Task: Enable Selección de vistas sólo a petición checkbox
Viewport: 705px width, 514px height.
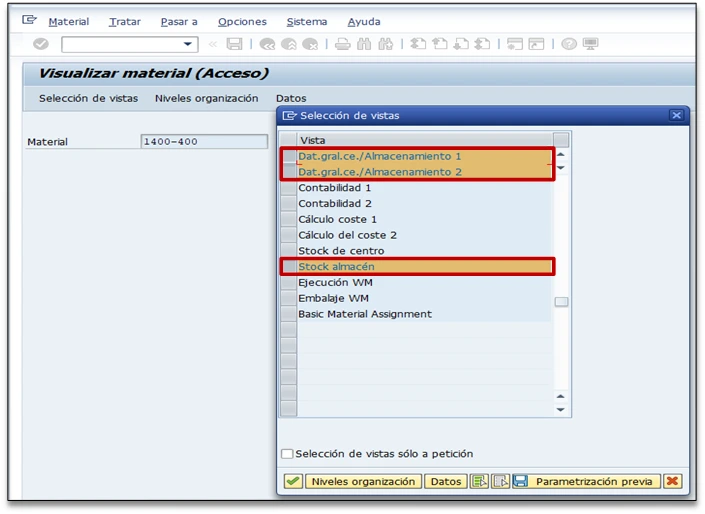Action: 287,454
